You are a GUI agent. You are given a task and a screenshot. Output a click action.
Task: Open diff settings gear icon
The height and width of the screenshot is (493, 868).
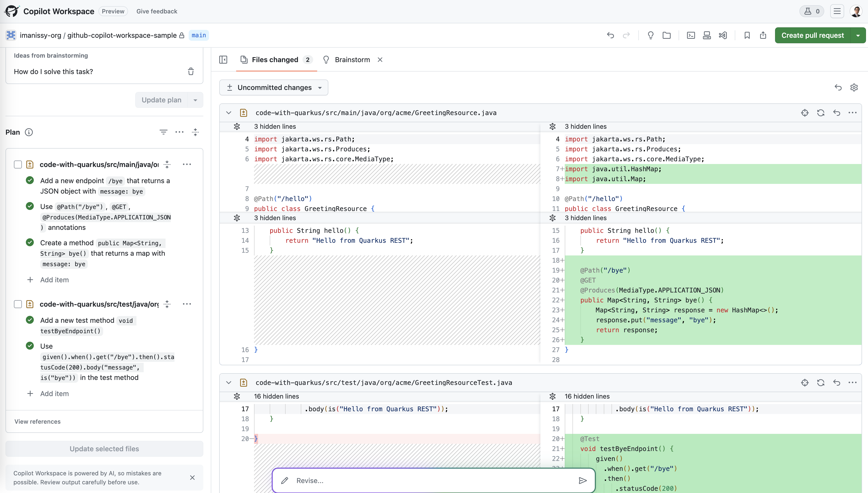coord(854,87)
